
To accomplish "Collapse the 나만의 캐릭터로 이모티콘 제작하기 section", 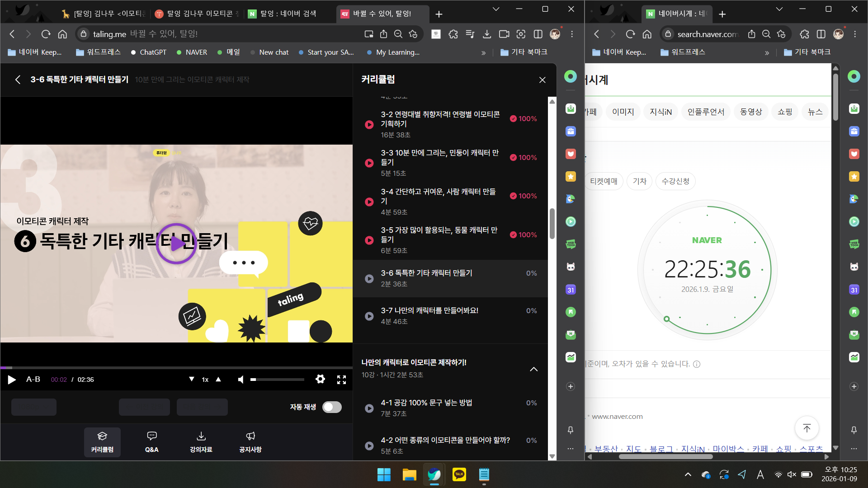I will 533,369.
